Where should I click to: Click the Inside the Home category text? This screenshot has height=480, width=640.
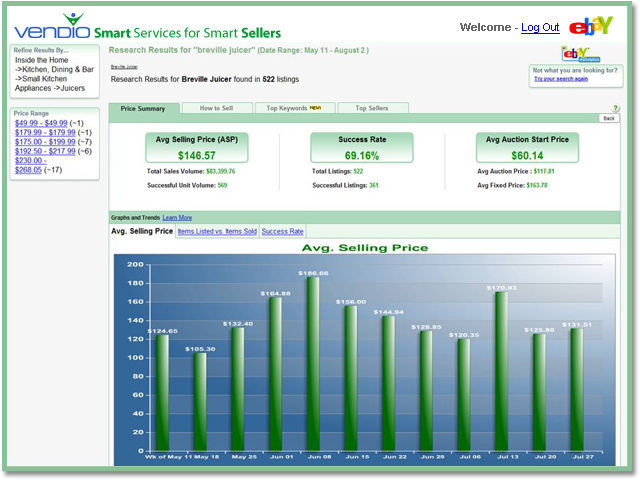point(42,60)
